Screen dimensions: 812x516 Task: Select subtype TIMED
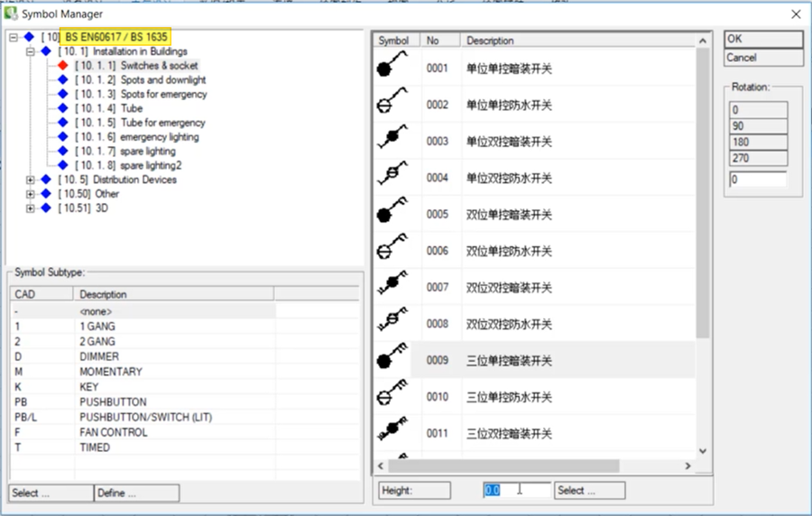click(x=143, y=447)
